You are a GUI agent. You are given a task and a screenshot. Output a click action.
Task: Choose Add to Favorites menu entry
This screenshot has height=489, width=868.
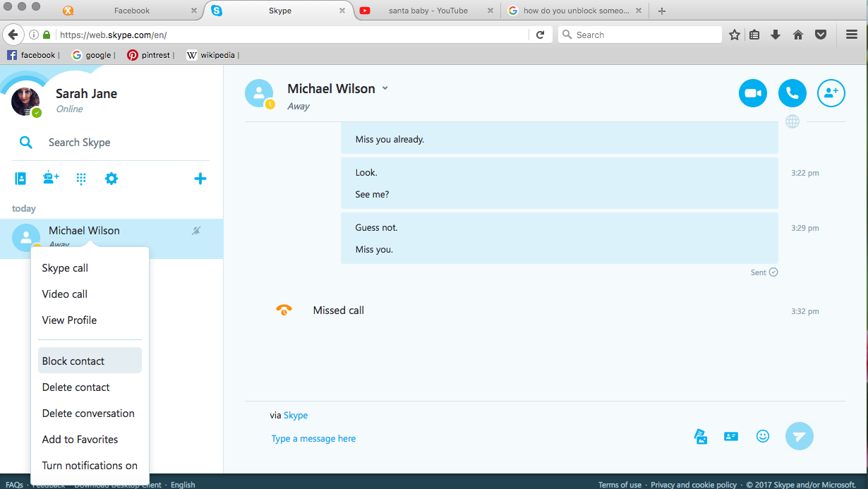90,440
